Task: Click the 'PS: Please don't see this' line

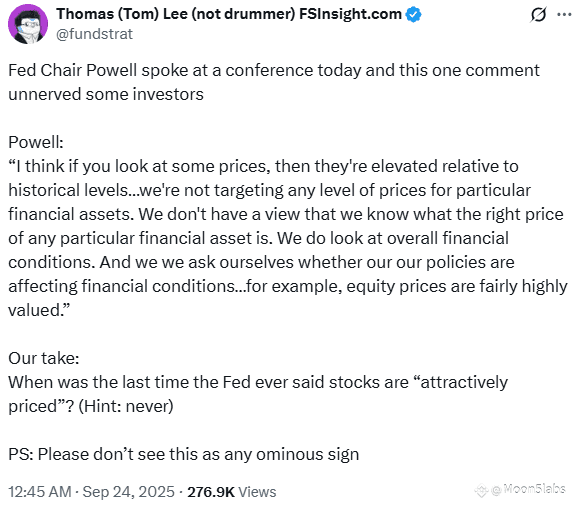Action: click(x=183, y=454)
